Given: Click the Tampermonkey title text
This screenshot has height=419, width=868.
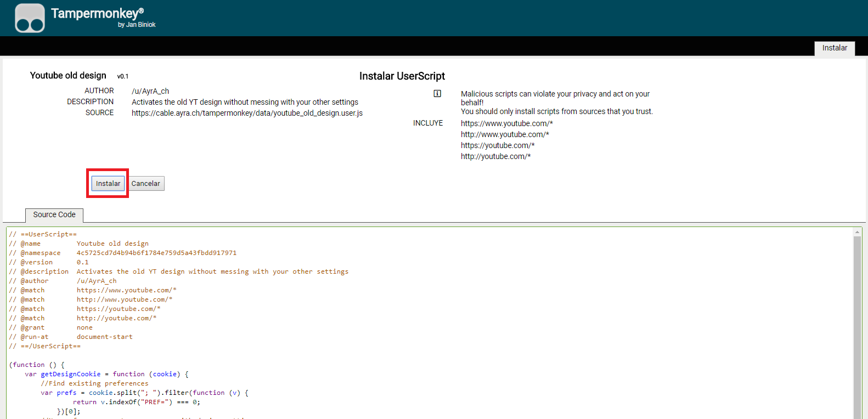Looking at the screenshot, I should pos(98,13).
